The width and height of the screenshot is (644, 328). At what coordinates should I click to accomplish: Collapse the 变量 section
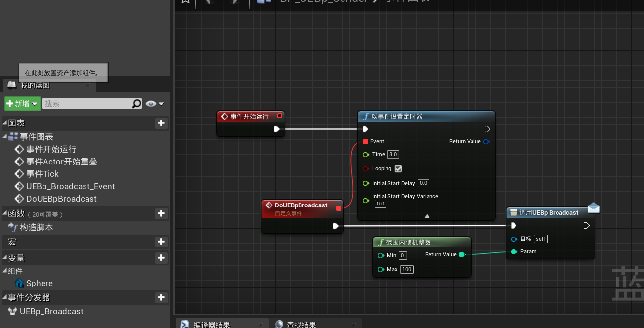[x=5, y=257]
